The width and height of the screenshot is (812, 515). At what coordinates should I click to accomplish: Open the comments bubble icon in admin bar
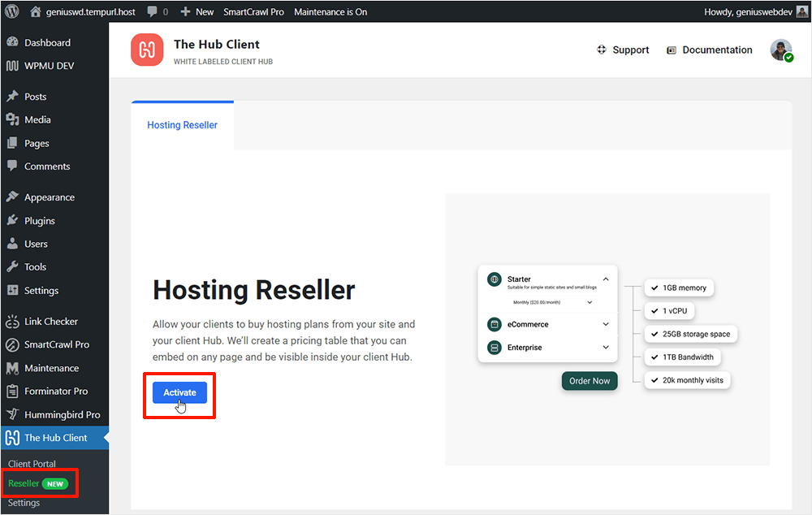point(153,12)
